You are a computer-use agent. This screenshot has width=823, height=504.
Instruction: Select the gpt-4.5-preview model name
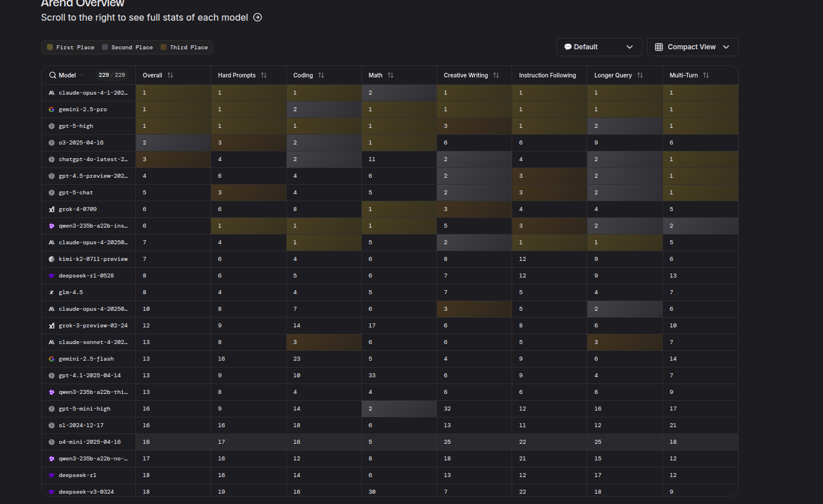pos(93,176)
